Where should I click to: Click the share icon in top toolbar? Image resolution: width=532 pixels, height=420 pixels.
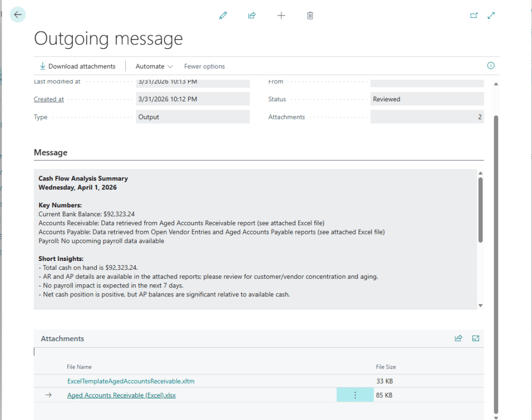pyautogui.click(x=252, y=16)
